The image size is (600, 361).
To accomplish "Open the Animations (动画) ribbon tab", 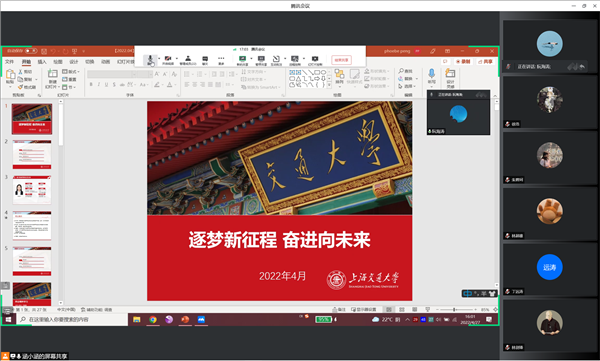I will point(106,62).
